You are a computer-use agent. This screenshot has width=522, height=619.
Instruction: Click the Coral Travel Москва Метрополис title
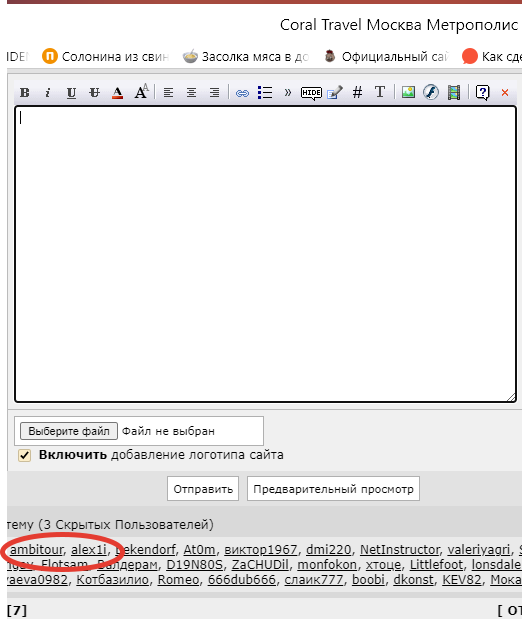(x=399, y=24)
